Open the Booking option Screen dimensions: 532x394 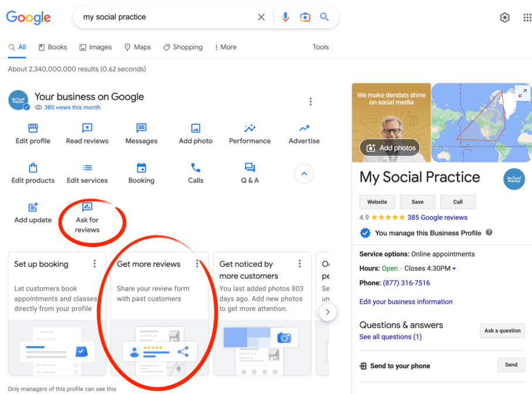point(141,174)
